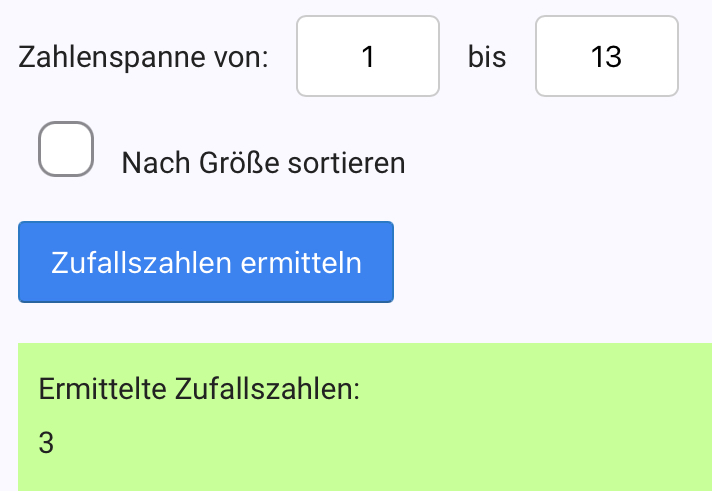The image size is (712, 491).
Task: Click the 'Ermittelte Zufallszahlen:' heading
Action: pos(199,389)
